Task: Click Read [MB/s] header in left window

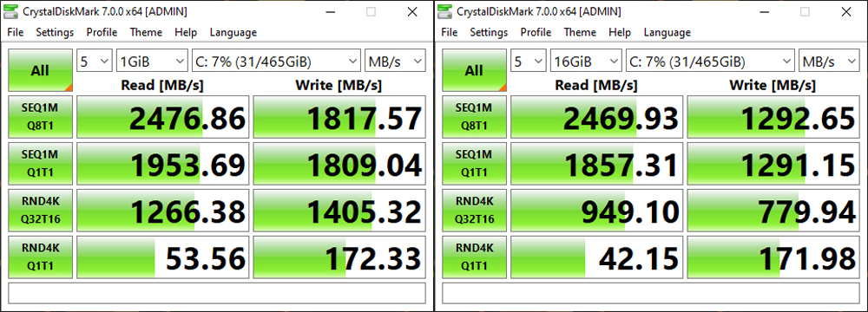Action: pos(162,85)
